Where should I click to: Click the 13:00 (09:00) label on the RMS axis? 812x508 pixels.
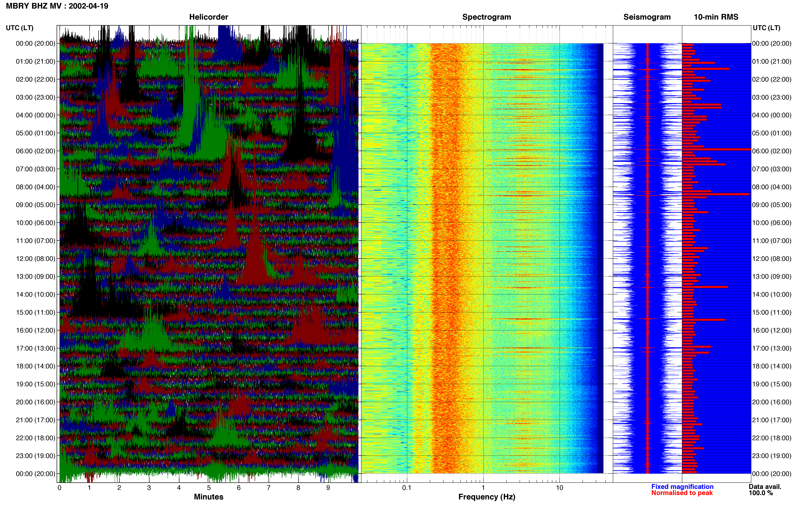click(772, 277)
